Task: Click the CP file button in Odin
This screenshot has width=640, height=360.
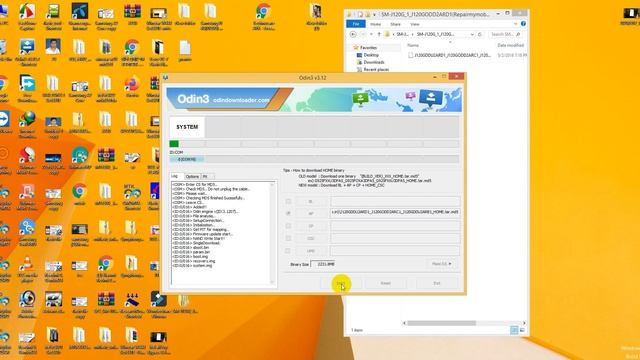Action: 311,226
